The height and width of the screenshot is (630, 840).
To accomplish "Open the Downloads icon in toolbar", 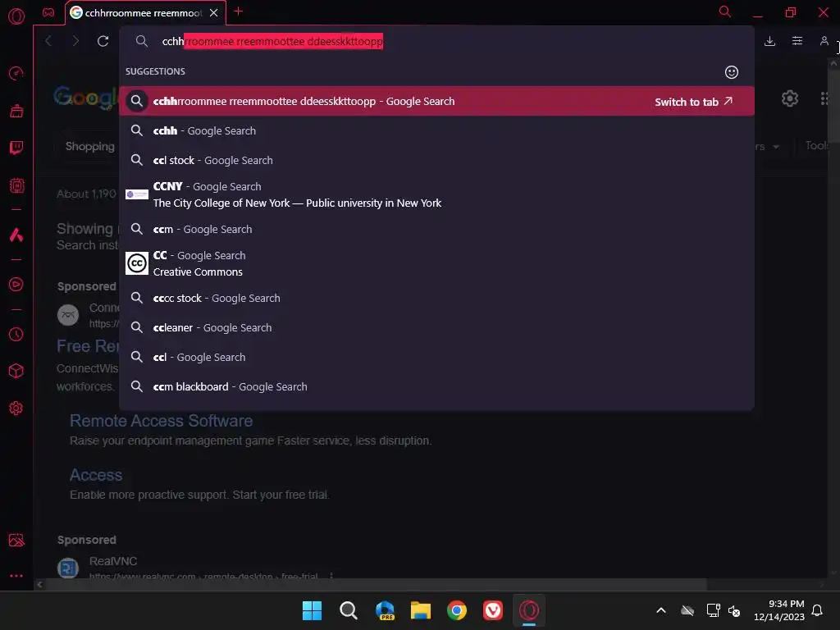I will click(769, 41).
